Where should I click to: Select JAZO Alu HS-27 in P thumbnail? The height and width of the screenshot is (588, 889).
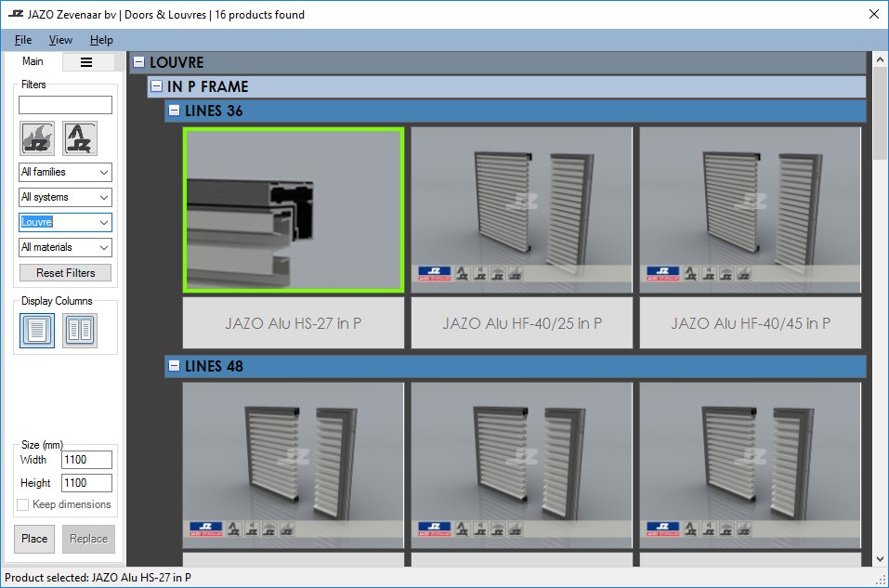(294, 210)
